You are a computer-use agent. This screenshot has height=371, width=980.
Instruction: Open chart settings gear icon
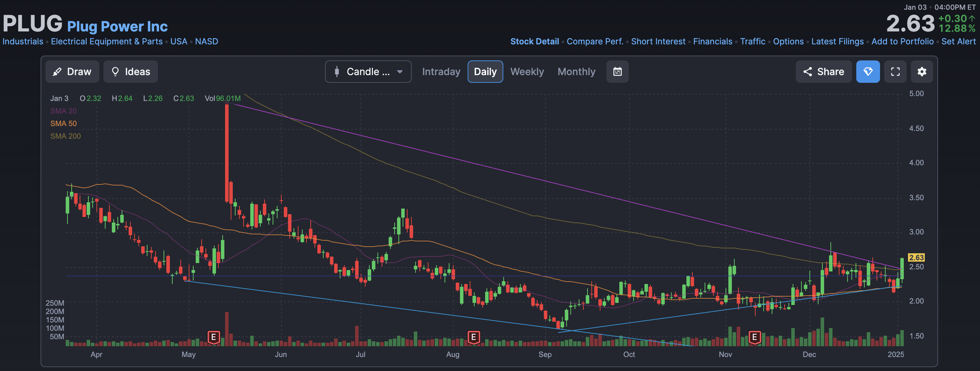[x=921, y=72]
